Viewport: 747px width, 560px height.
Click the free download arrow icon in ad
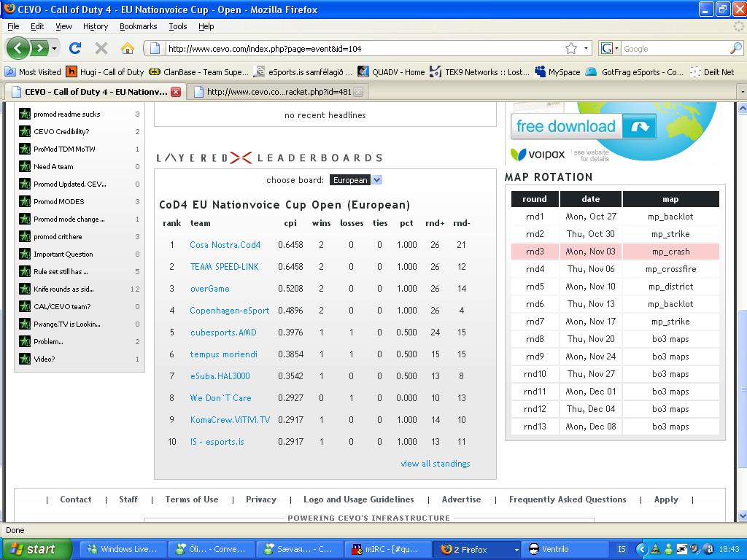639,126
